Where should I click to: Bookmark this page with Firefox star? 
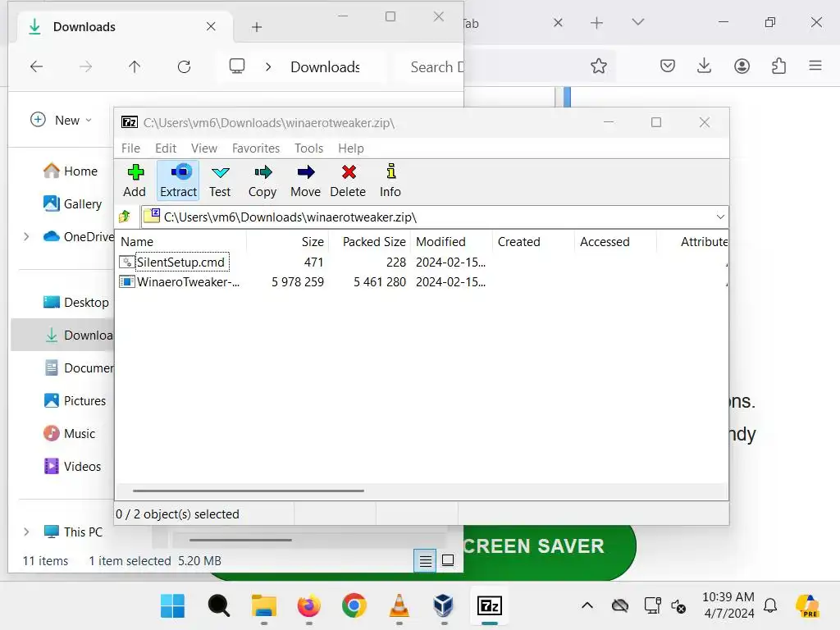point(598,66)
